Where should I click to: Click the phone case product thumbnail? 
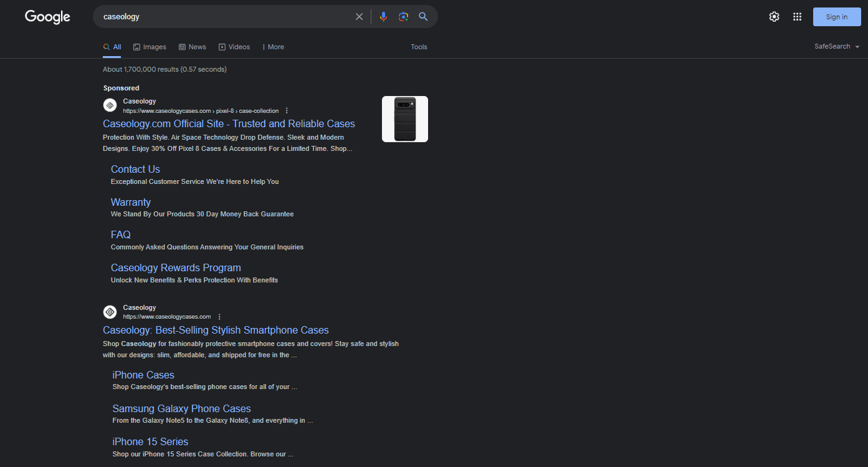click(404, 119)
